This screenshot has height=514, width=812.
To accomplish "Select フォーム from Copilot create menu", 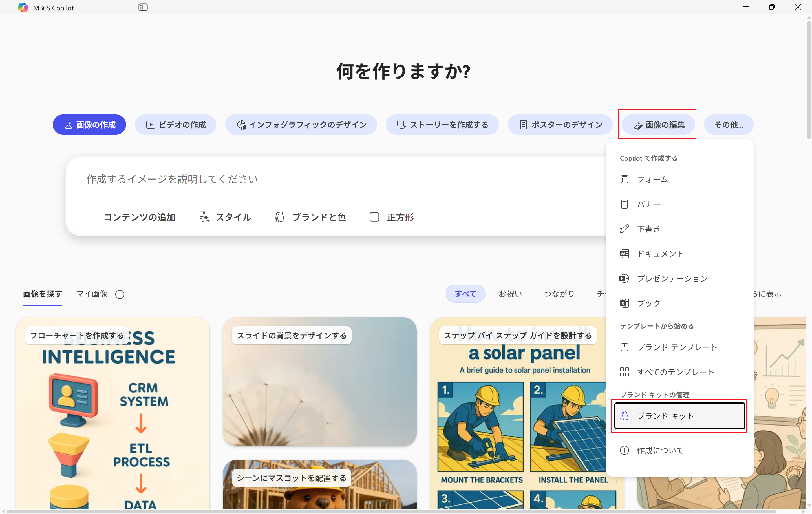I will (652, 179).
